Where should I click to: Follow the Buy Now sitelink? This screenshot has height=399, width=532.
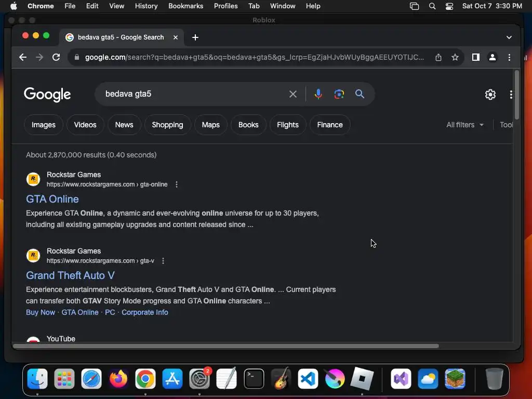pyautogui.click(x=41, y=312)
